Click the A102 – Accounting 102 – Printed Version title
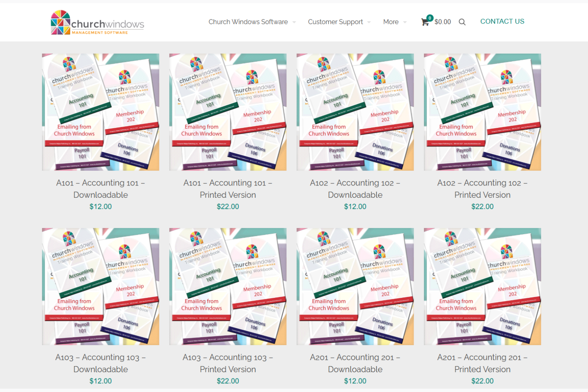 click(482, 189)
